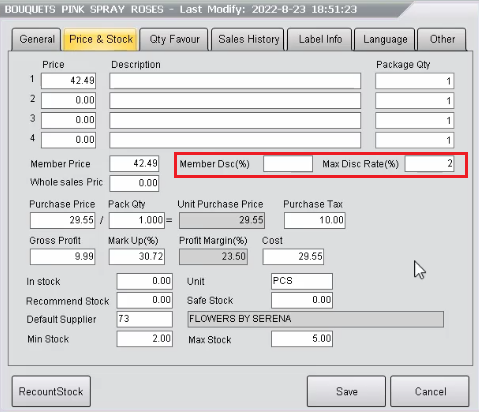This screenshot has width=479, height=412.
Task: Click the Price 3 input field
Action: click(x=68, y=120)
